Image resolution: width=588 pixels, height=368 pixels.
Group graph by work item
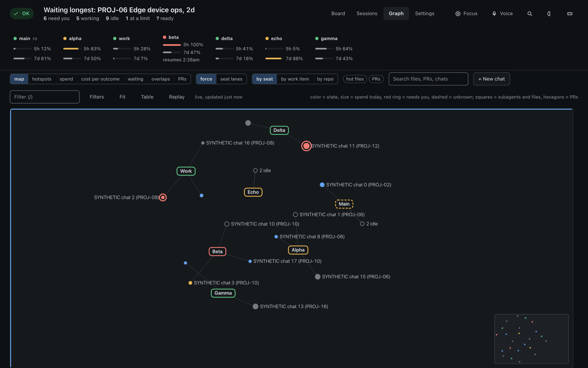(x=295, y=79)
